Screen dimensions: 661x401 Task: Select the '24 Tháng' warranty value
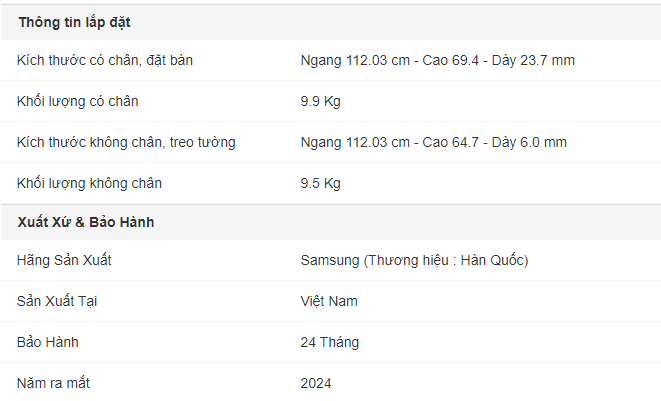click(x=330, y=342)
